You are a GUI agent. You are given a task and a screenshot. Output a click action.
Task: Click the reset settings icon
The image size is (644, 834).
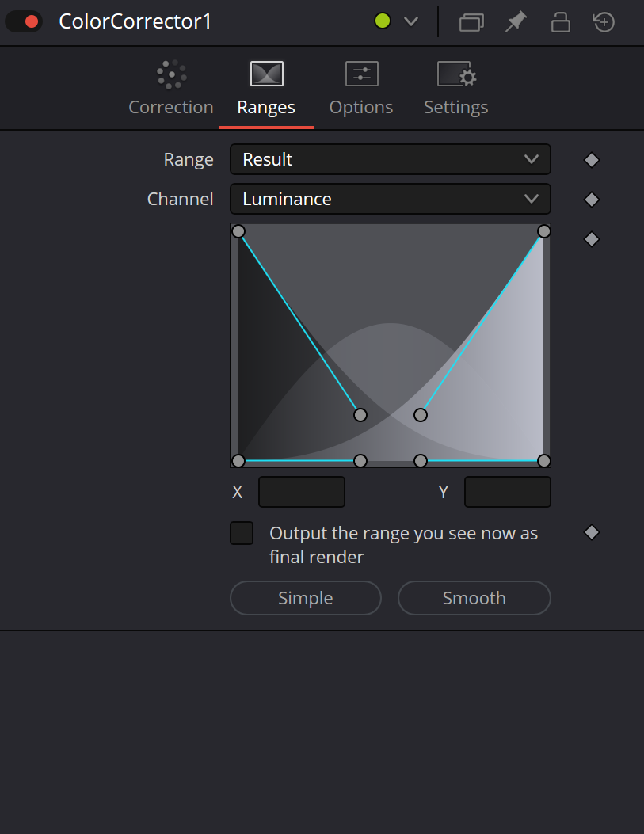pos(604,22)
